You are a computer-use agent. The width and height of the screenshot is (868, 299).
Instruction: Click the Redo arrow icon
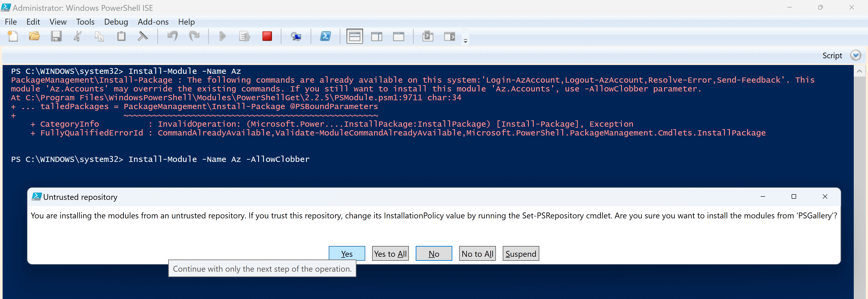click(x=194, y=36)
